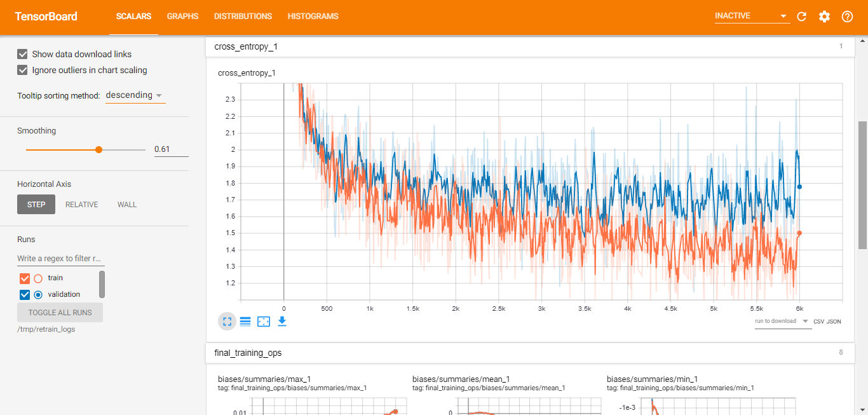Switch to the HISTOGRAMS tab

313,17
